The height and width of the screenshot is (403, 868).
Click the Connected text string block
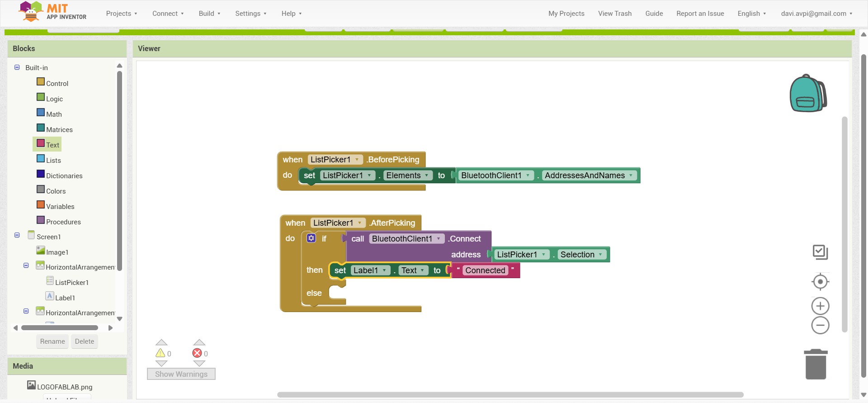pos(486,270)
